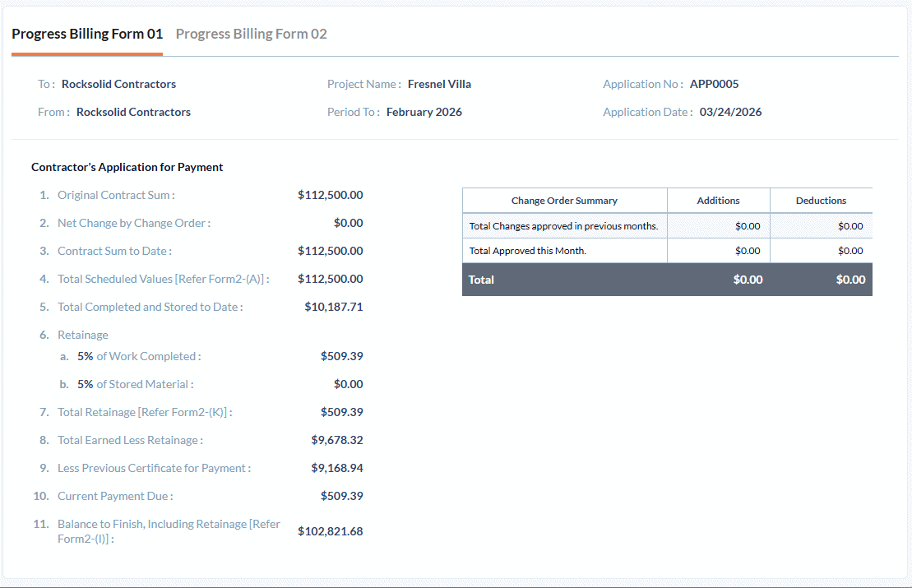This screenshot has height=588, width=912.
Task: Click Original Contract Sum amount $112,500.00
Action: tap(331, 195)
